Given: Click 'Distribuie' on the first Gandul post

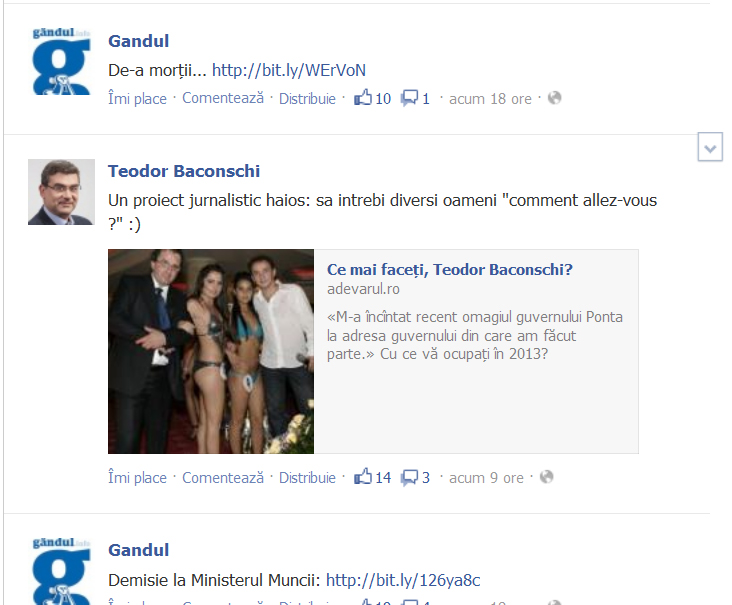Looking at the screenshot, I should tap(307, 98).
